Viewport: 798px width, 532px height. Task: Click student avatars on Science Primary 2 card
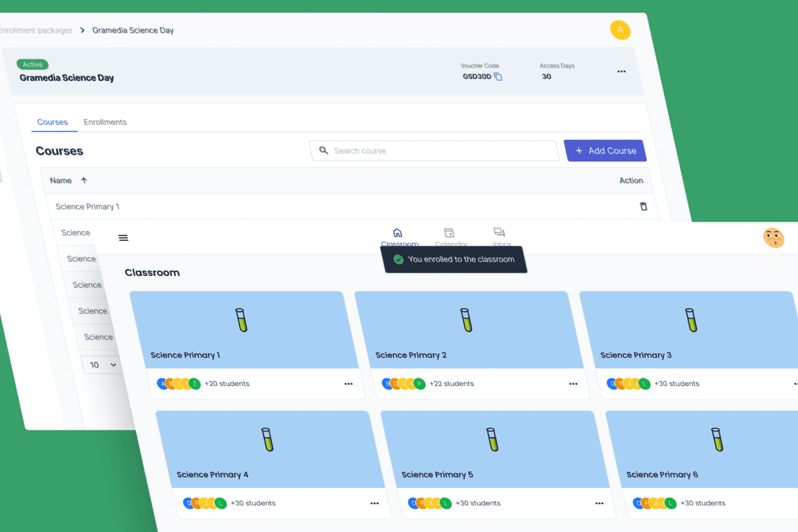(x=404, y=384)
